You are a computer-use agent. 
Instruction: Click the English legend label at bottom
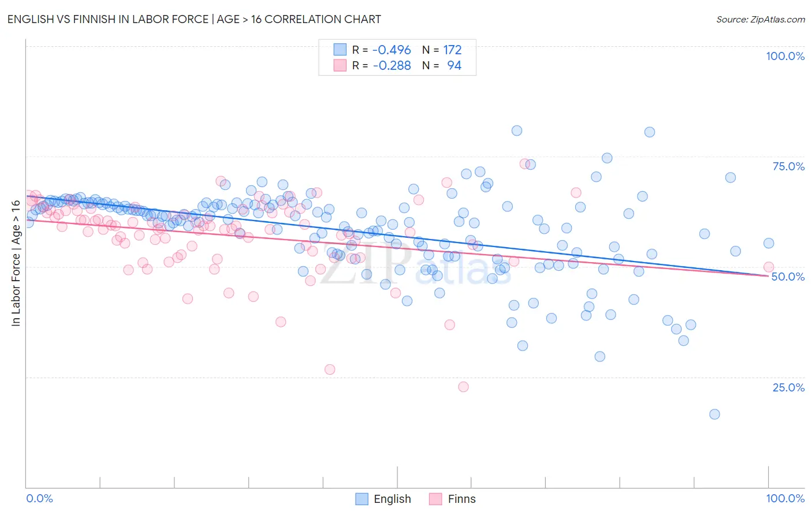(392, 499)
